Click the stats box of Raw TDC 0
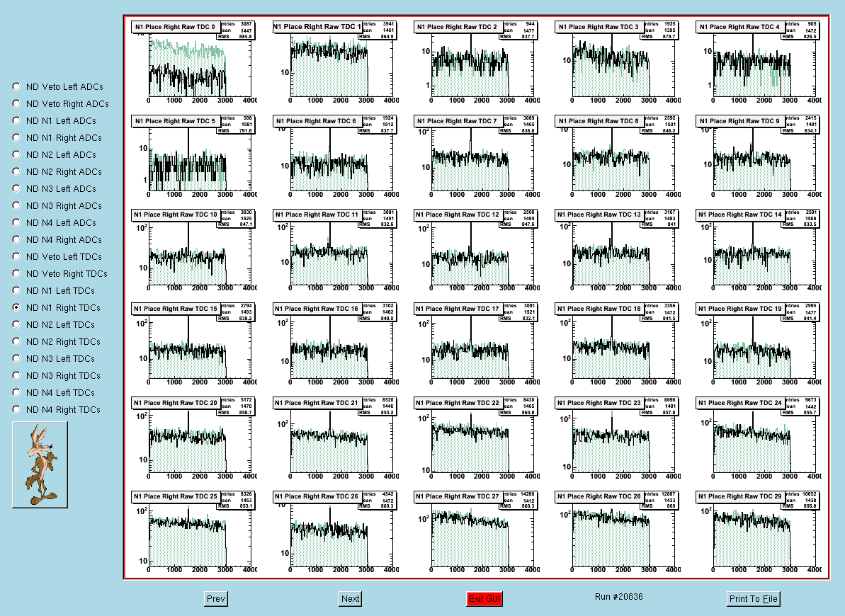 pos(237,30)
